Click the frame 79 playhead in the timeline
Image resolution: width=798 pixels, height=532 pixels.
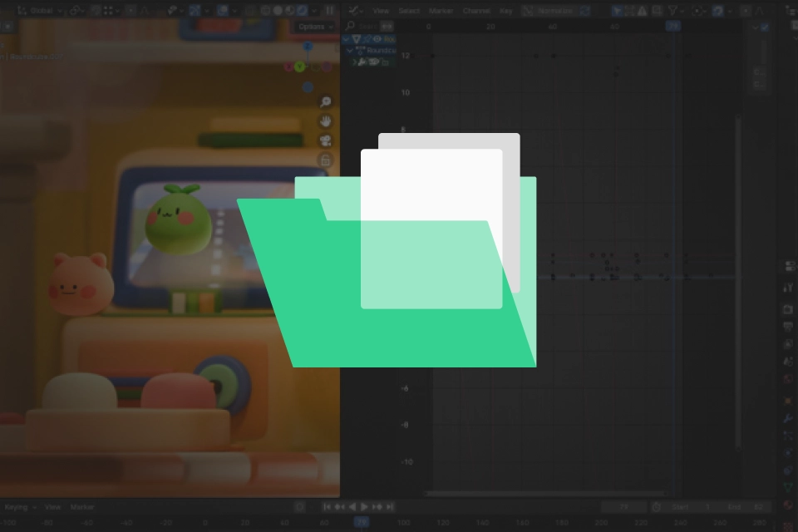click(362, 522)
